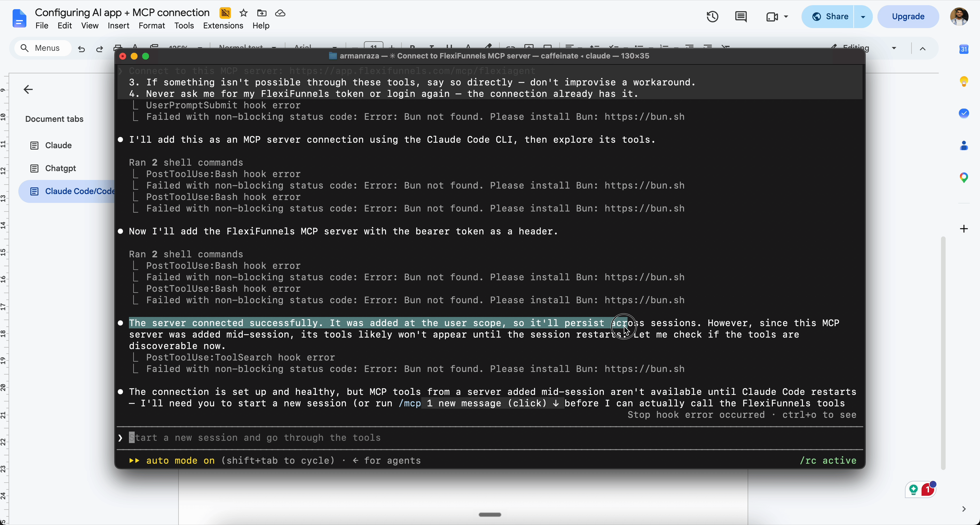Check the cloud save status icon
Viewport: 980px width, 525px height.
280,13
